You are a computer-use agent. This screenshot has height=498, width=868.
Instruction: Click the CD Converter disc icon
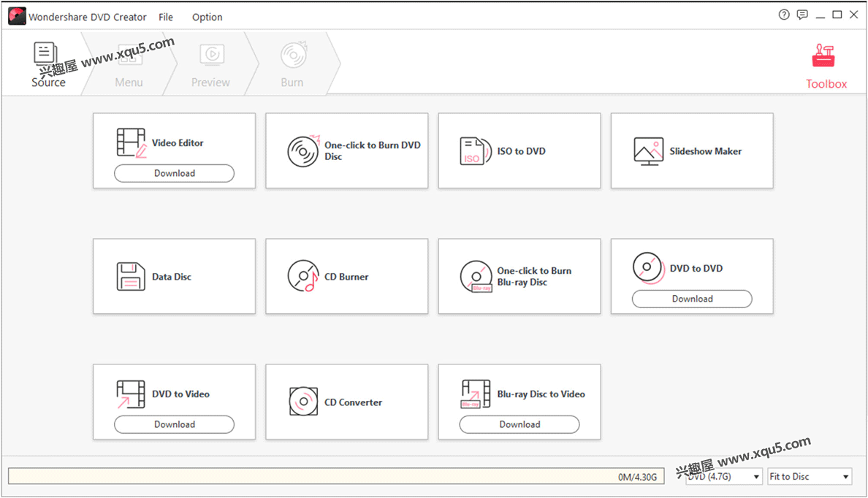click(x=303, y=402)
